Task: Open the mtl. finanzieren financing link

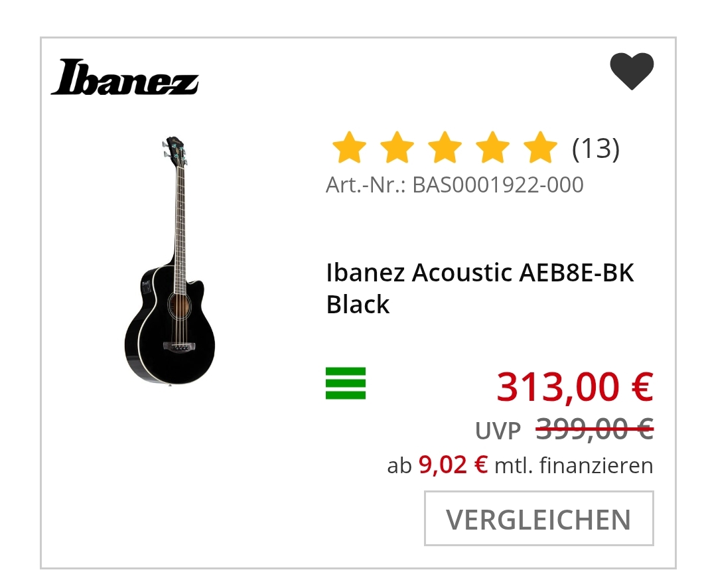Action: click(x=573, y=466)
